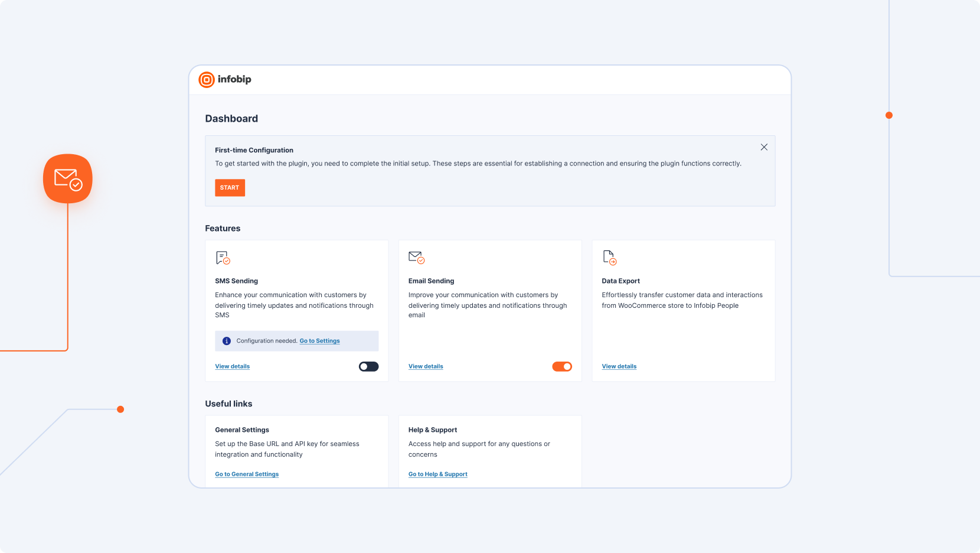Viewport: 980px width, 553px height.
Task: Click the large orange email badge icon
Action: (x=68, y=178)
